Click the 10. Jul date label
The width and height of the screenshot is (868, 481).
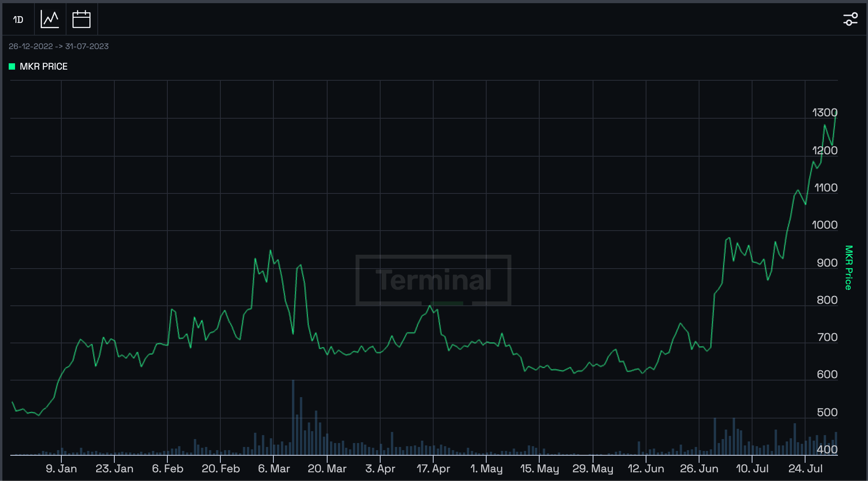(752, 469)
